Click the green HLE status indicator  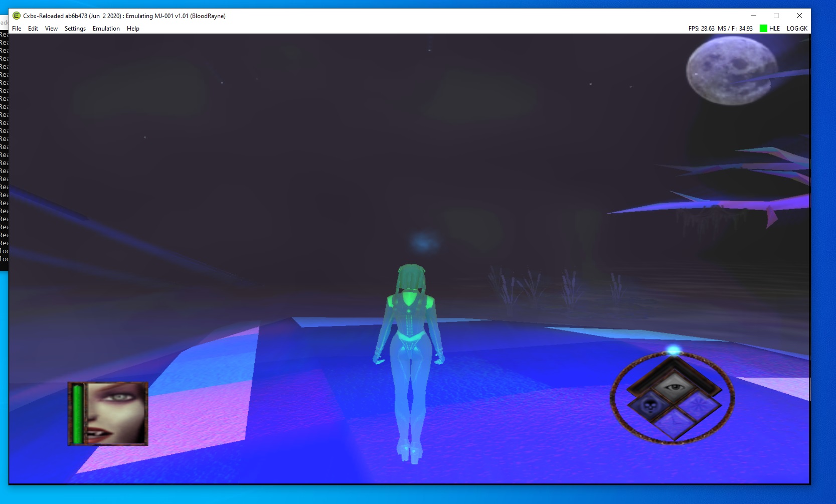click(763, 29)
